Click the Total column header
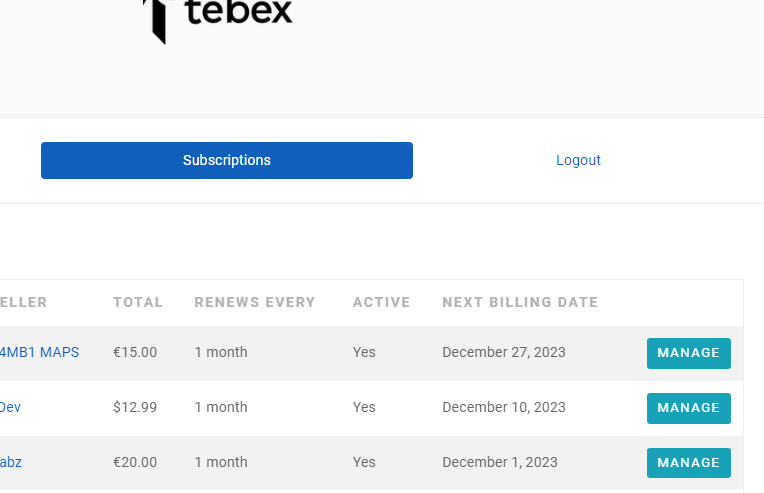The image size is (764, 493). point(138,303)
